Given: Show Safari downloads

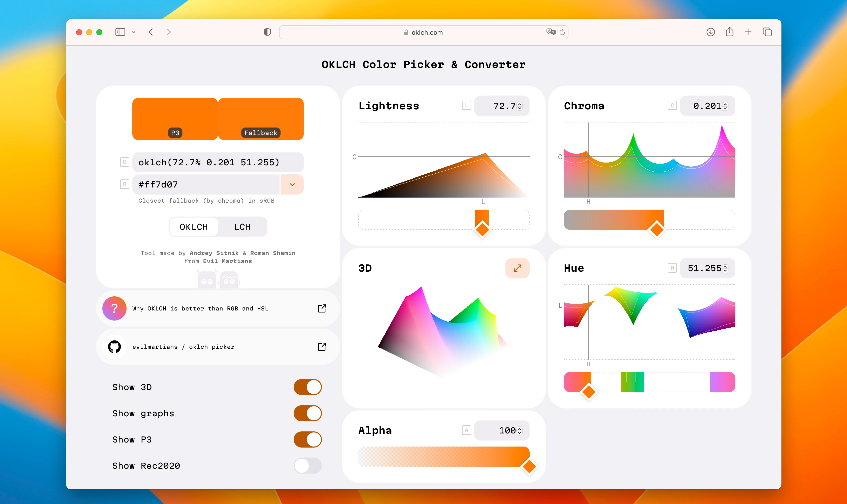Looking at the screenshot, I should click(711, 32).
